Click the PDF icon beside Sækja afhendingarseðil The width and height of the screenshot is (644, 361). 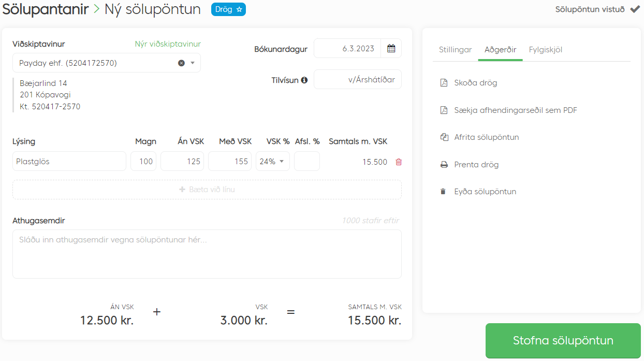pyautogui.click(x=444, y=110)
